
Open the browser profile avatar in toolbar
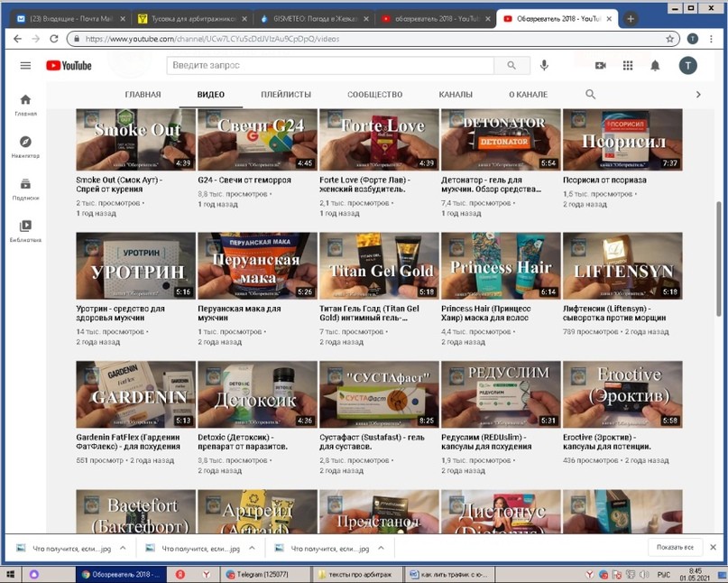tap(692, 39)
